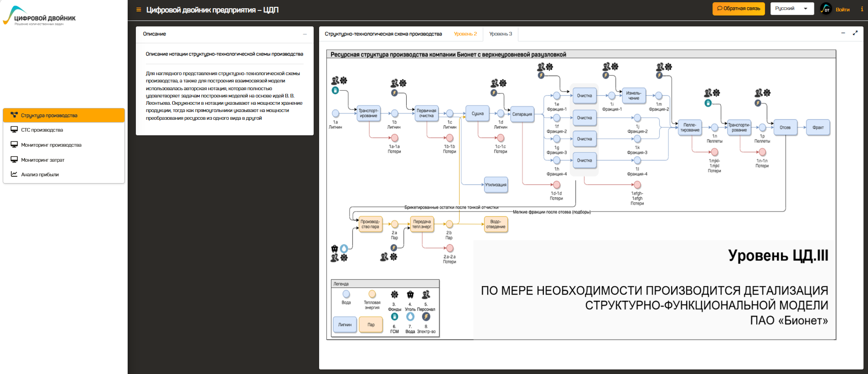Image resolution: width=868 pixels, height=374 pixels.
Task: Click the Цифровой двойник logo
Action: pos(40,16)
